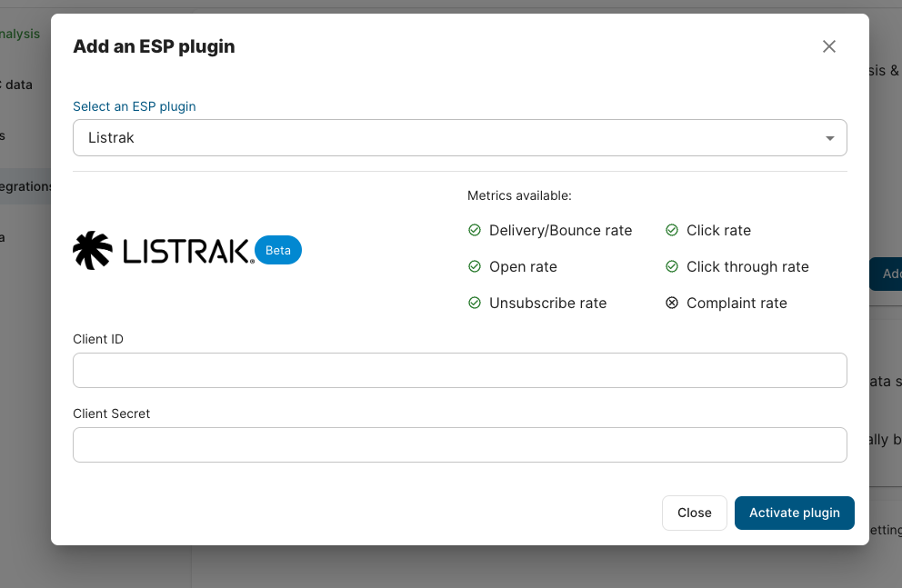
Task: Click the Metrics available heading
Action: tap(519, 196)
